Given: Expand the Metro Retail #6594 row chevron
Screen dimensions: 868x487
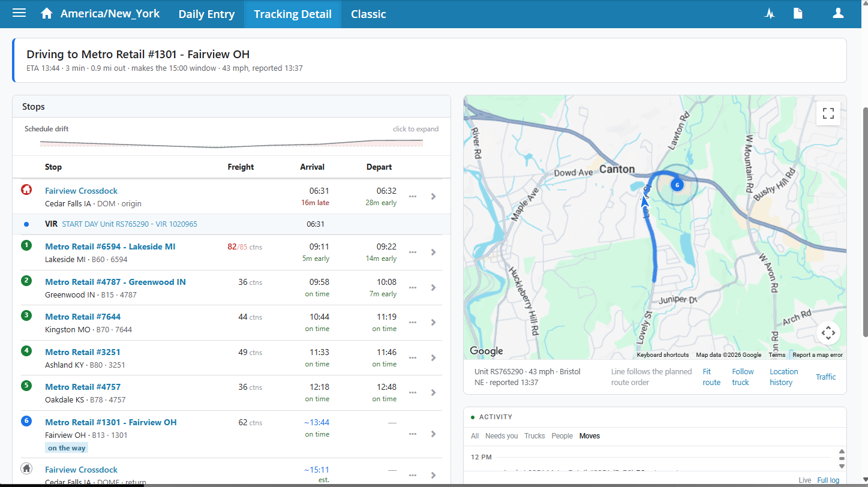Looking at the screenshot, I should tap(433, 252).
